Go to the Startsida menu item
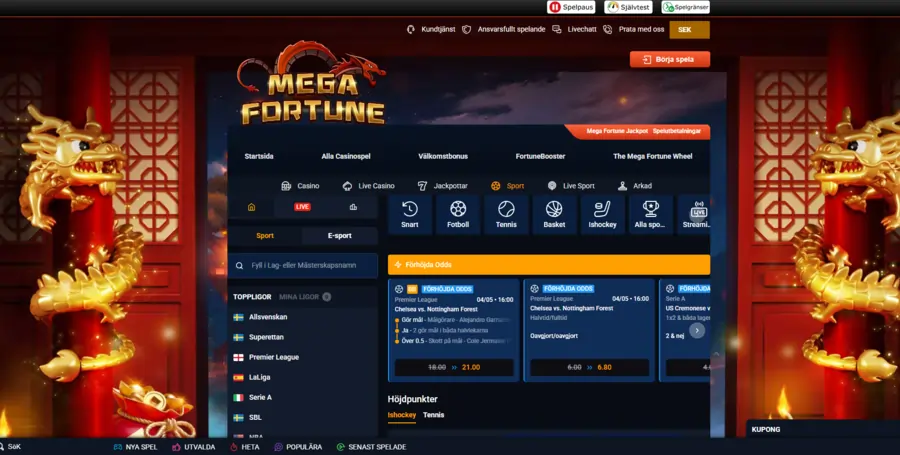This screenshot has height=455, width=900. click(259, 156)
